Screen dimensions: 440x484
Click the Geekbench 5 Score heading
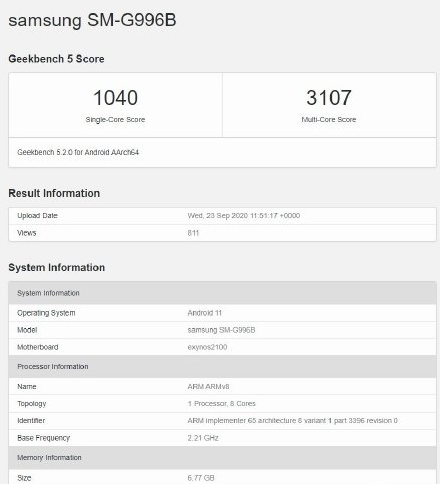pyautogui.click(x=56, y=59)
